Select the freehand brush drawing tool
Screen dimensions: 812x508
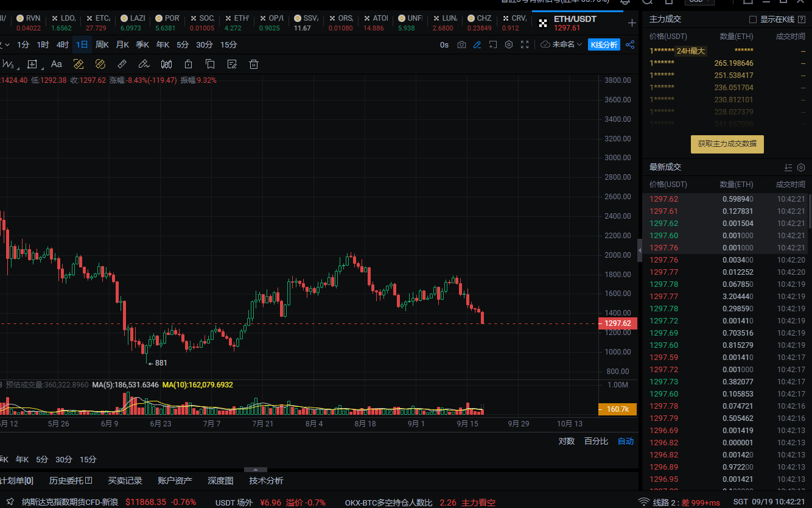144,64
